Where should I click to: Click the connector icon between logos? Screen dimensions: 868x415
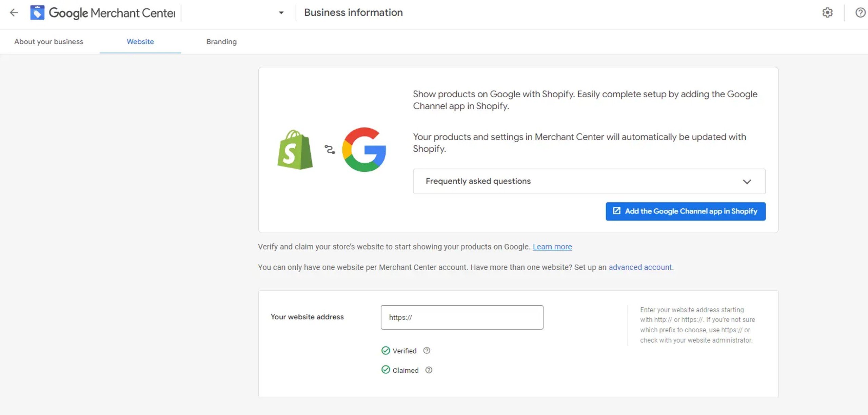coord(330,149)
